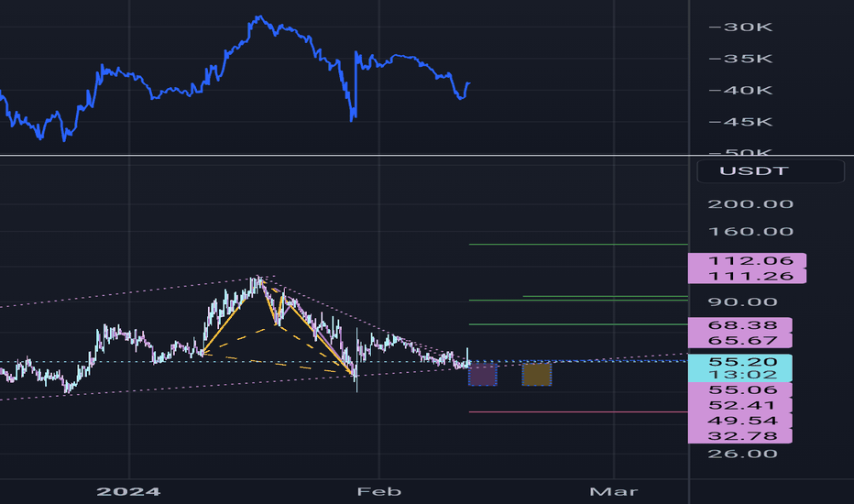
Task: Click the Feb label on time axis
Action: point(379,491)
